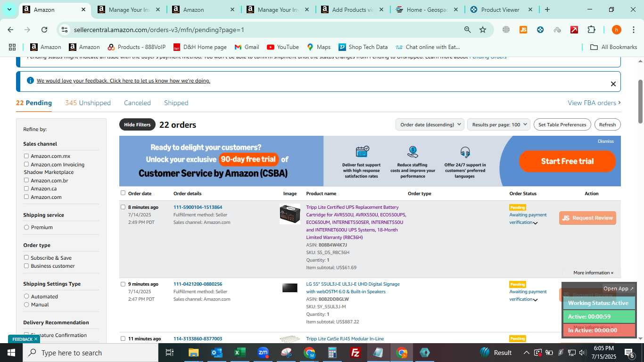Bookmark this page with star icon
644x362 pixels.
click(x=483, y=30)
